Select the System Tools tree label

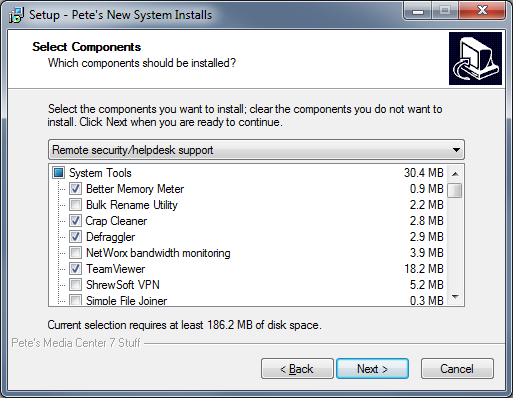click(100, 173)
